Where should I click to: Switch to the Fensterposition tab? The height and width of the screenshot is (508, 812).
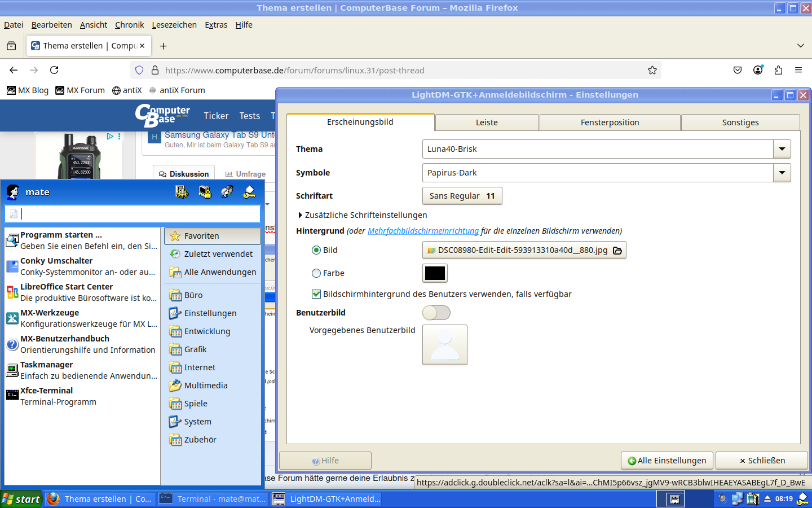[610, 122]
